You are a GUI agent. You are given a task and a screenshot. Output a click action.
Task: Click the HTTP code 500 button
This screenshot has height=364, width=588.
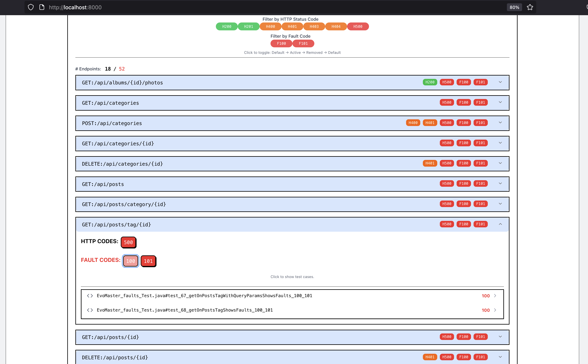click(x=128, y=242)
